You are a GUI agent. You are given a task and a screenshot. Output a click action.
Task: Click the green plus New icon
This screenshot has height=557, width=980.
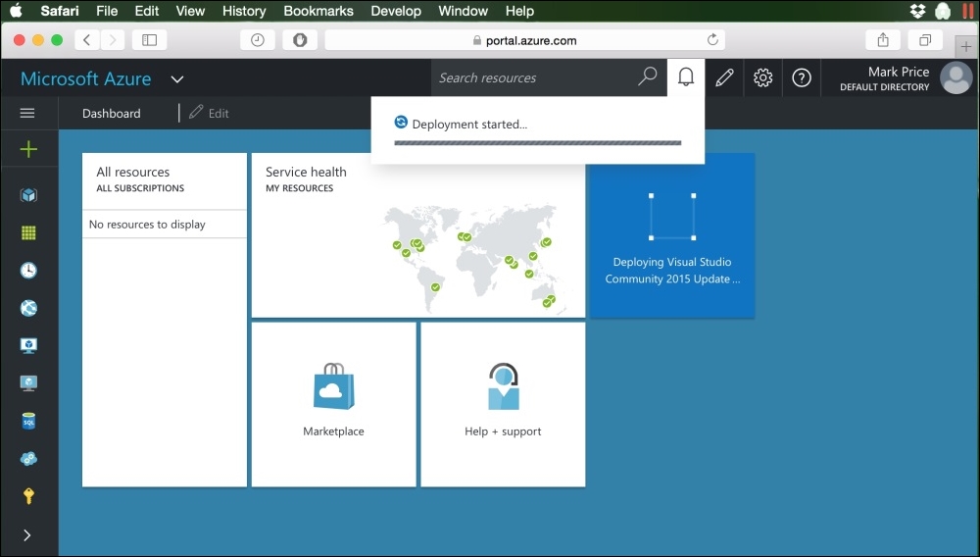coord(28,149)
